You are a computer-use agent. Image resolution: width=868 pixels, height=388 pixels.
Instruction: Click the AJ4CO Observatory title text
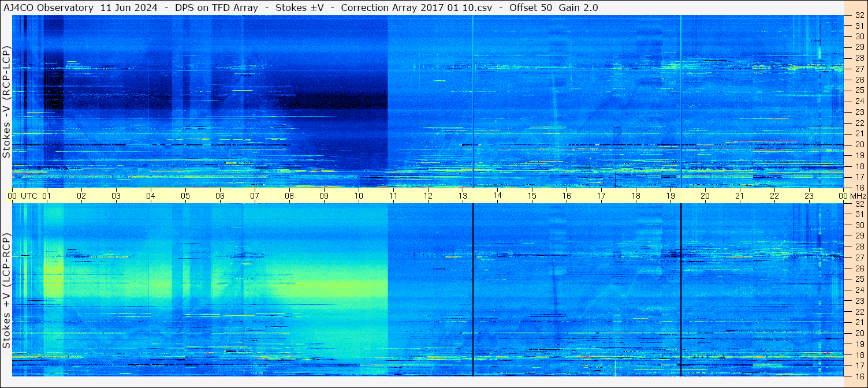[49, 8]
